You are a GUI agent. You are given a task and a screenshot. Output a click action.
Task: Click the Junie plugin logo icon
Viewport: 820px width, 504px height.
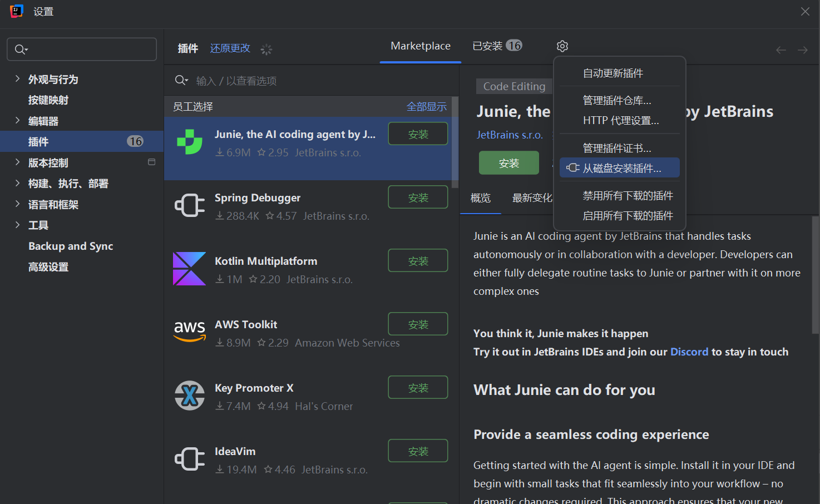click(x=190, y=142)
